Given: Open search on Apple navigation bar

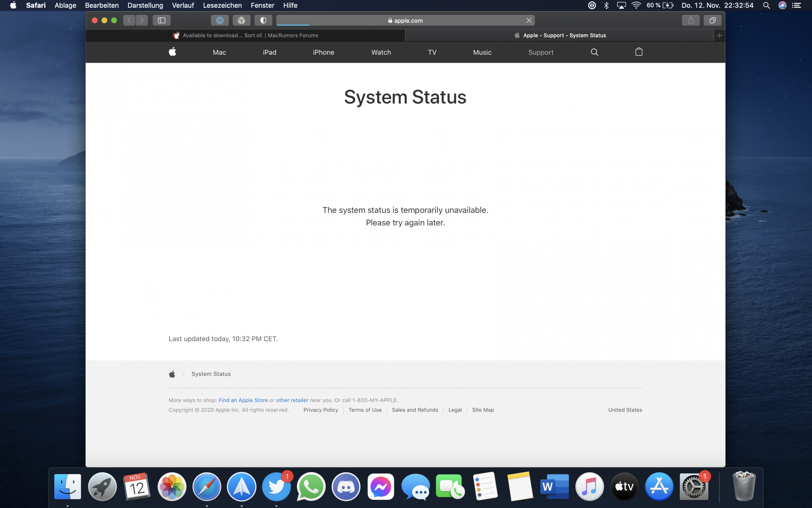Looking at the screenshot, I should click(x=594, y=52).
